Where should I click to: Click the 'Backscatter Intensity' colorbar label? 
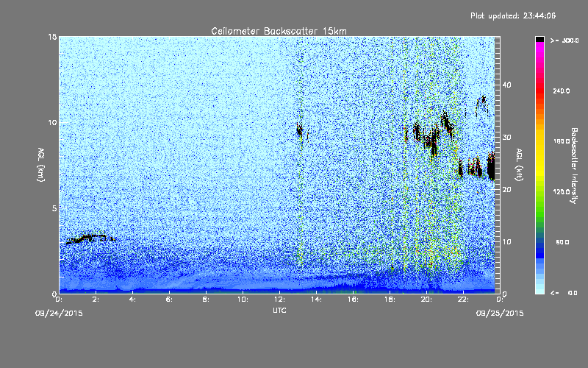pos(574,166)
